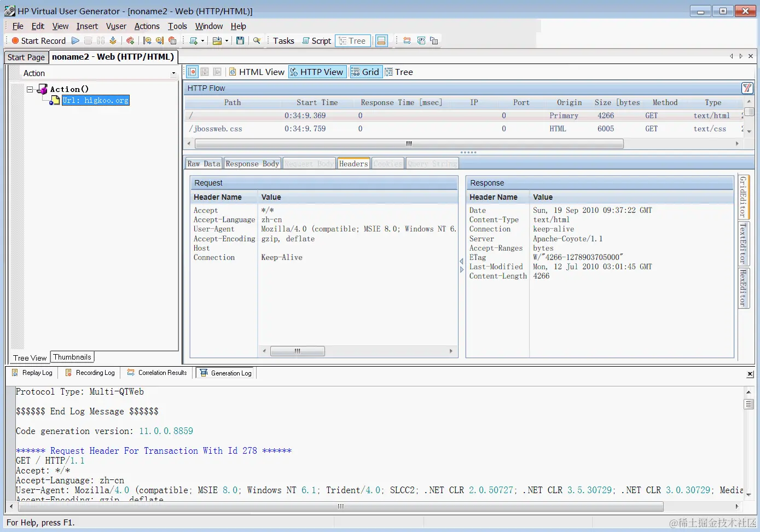Viewport: 760px width, 532px height.
Task: Show the Recording Log tab
Action: coord(90,373)
